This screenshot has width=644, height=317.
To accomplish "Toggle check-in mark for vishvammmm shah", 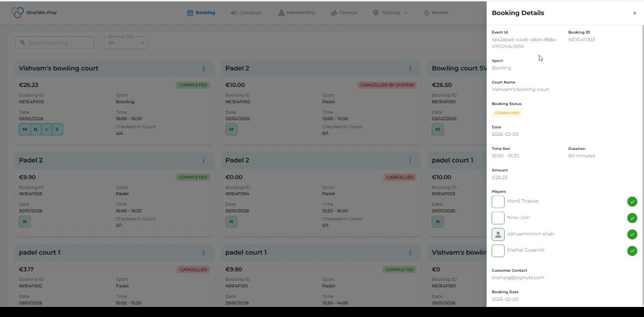I will tap(632, 234).
